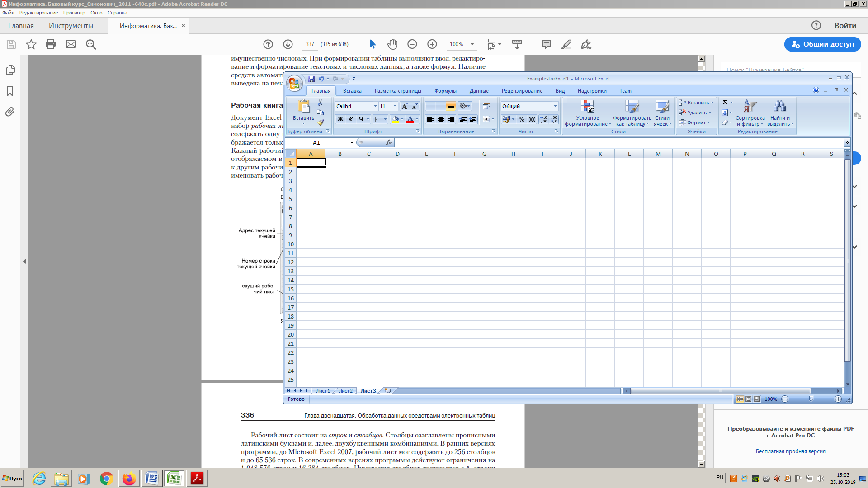This screenshot has width=868, height=488.
Task: Save workbook via quick access floppy icon
Action: [311, 79]
